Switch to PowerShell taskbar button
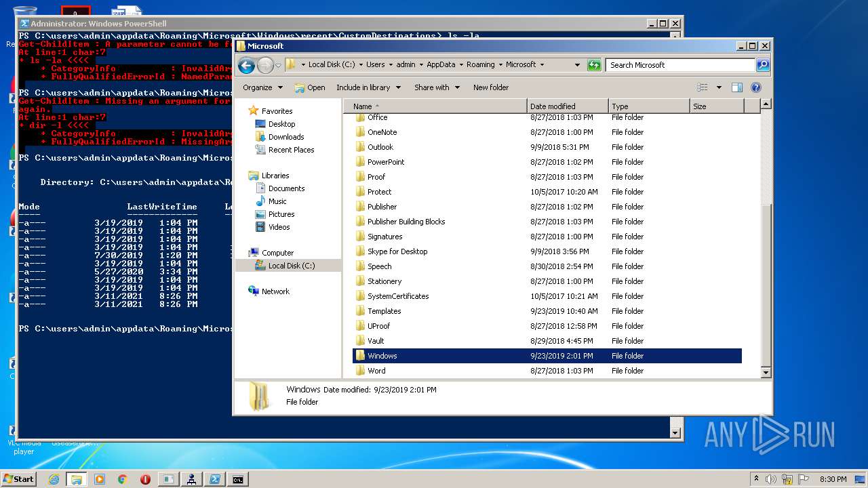868x488 pixels. tap(214, 479)
